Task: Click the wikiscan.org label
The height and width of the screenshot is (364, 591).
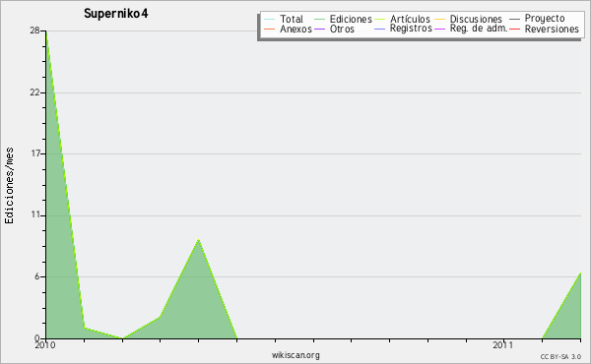Action: tap(295, 355)
